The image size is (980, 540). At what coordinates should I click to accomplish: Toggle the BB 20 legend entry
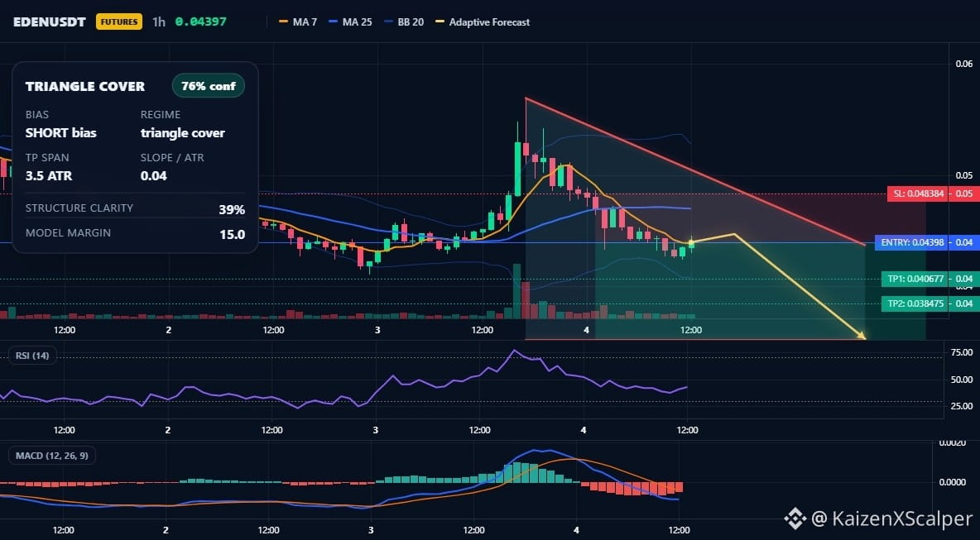404,22
